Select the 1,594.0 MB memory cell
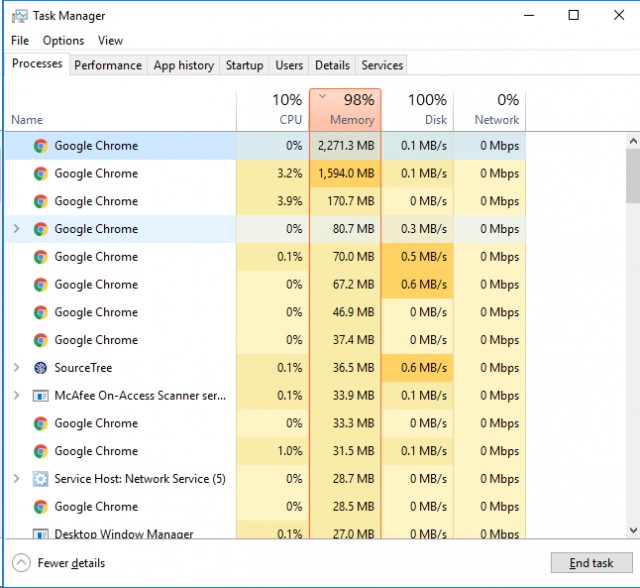Image resolution: width=640 pixels, height=588 pixels. pos(345,174)
